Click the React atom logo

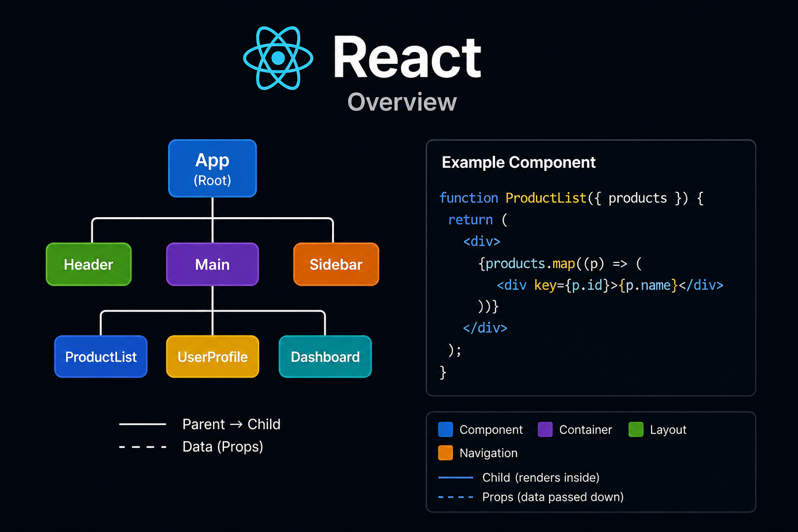[278, 58]
